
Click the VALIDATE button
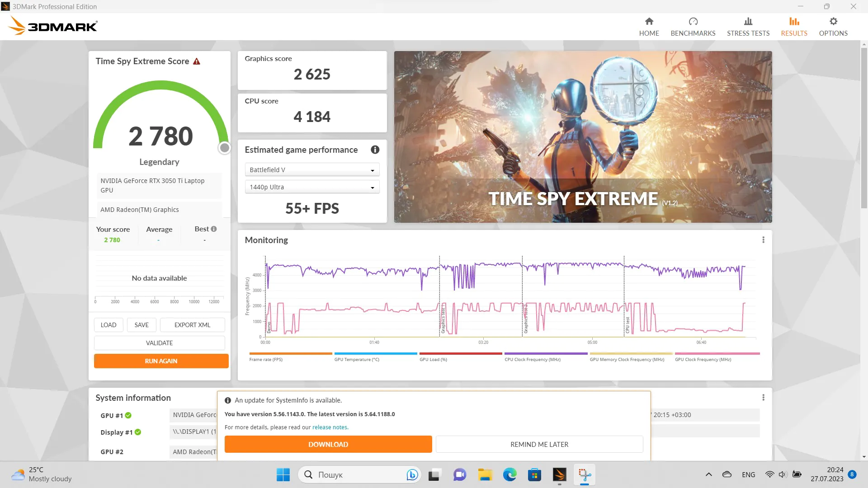coord(159,343)
